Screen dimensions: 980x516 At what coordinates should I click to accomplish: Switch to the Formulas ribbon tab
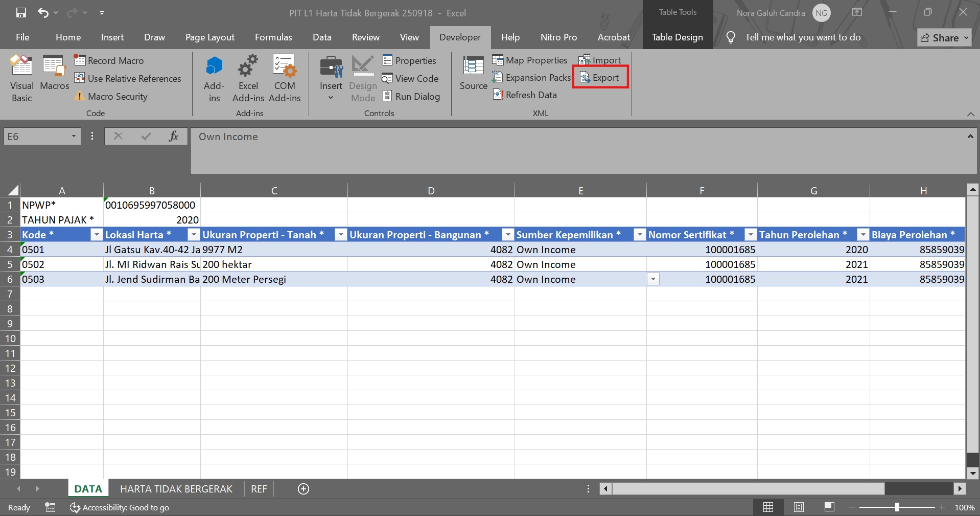[x=273, y=37]
